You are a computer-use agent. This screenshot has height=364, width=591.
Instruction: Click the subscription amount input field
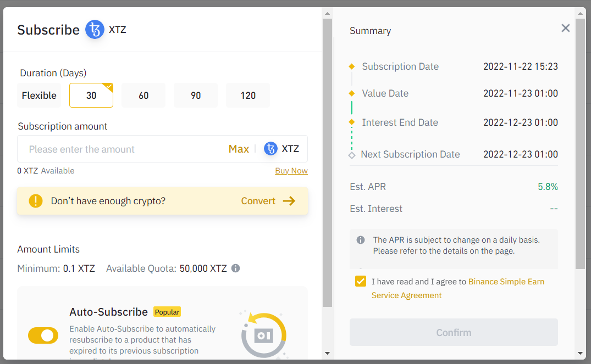tap(121, 149)
